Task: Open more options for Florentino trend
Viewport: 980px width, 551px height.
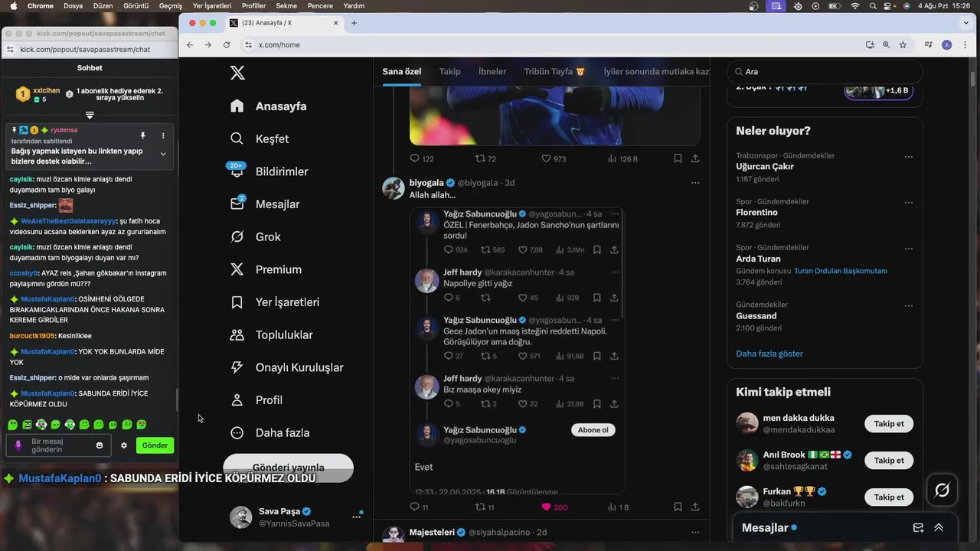Action: point(909,203)
